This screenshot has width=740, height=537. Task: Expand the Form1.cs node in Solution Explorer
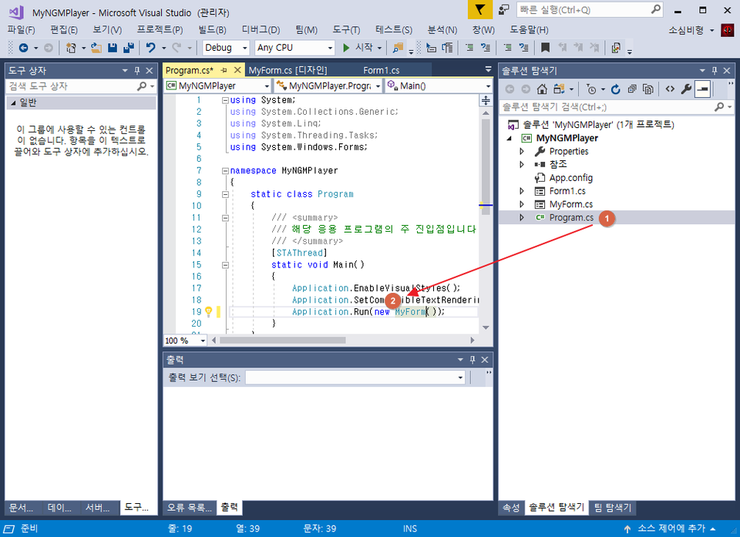point(522,191)
